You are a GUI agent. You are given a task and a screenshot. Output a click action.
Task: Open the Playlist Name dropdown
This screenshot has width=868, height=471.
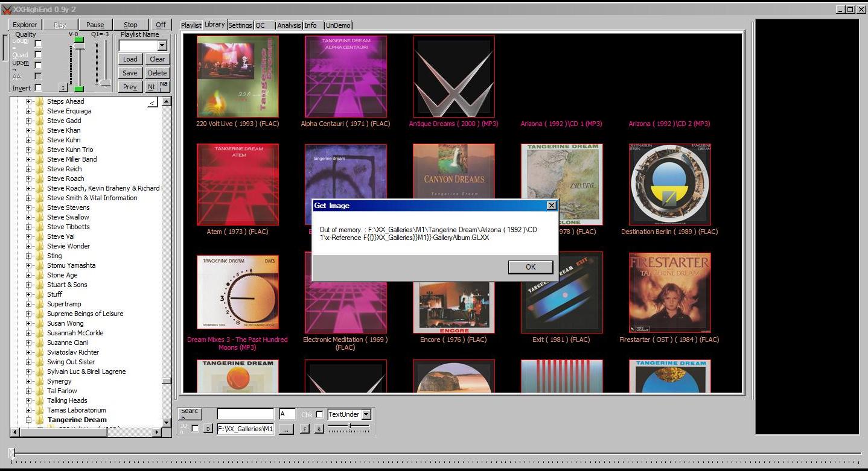click(x=162, y=45)
